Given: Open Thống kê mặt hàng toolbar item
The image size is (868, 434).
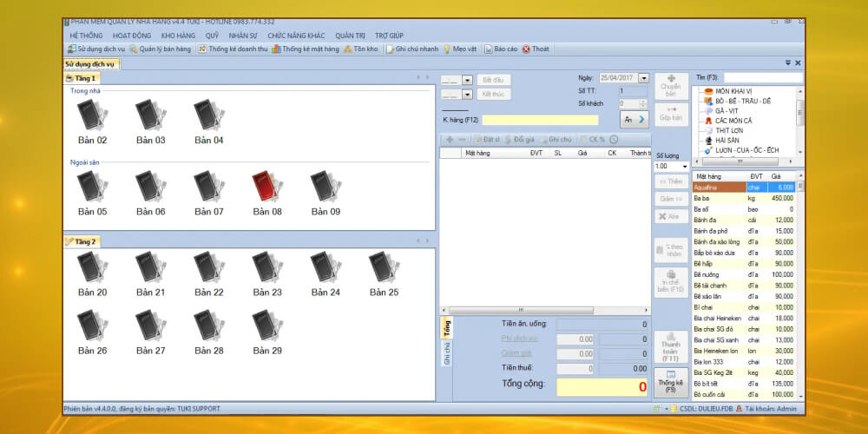Looking at the screenshot, I should (305, 49).
